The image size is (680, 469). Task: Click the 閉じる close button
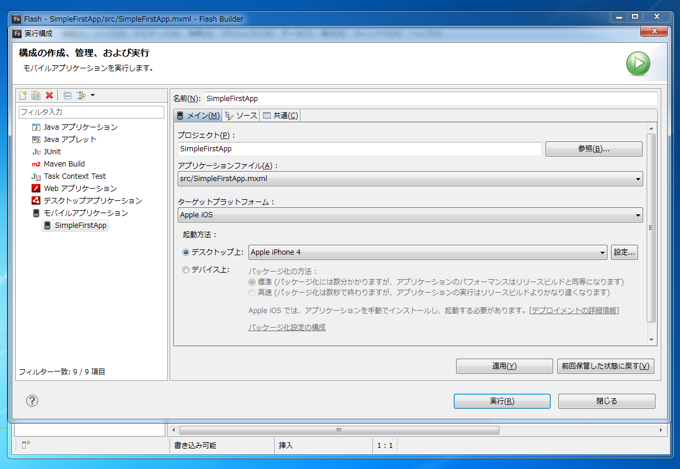pos(607,401)
